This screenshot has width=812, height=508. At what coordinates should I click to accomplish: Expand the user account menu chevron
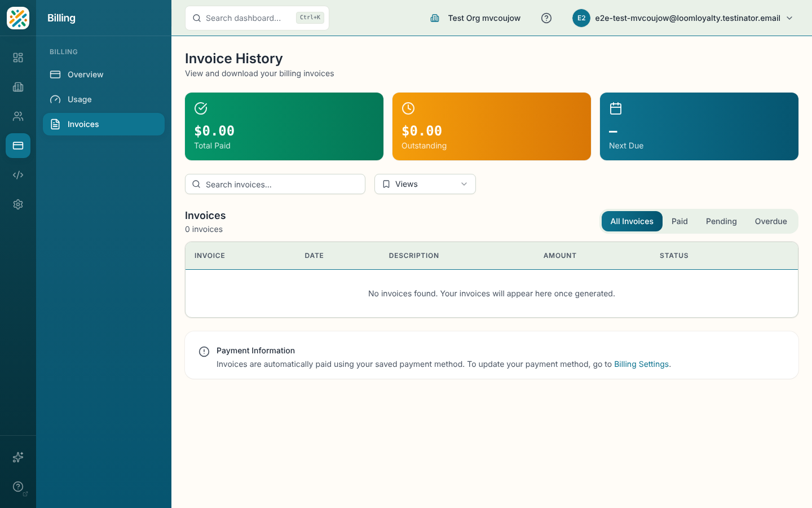[x=789, y=18]
